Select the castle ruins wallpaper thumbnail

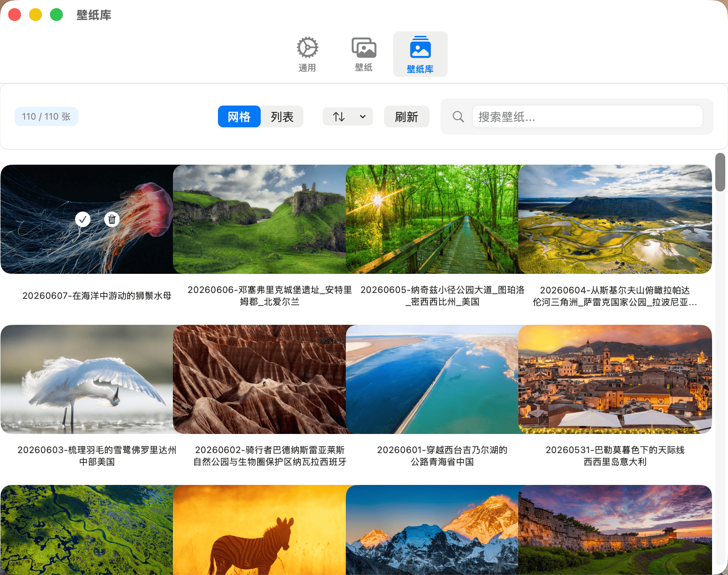(x=259, y=219)
